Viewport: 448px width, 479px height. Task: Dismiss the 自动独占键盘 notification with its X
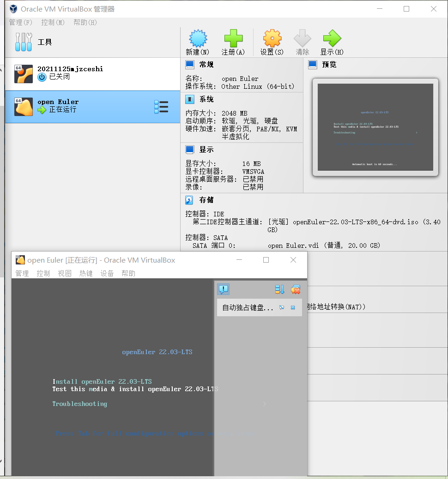pyautogui.click(x=293, y=307)
